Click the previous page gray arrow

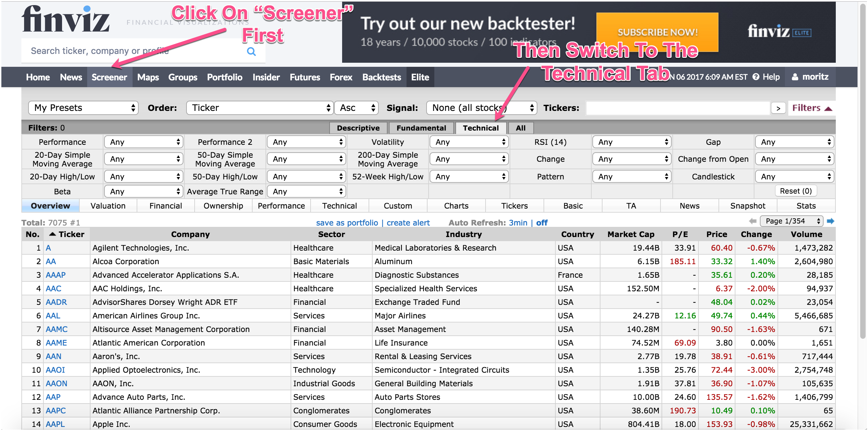[753, 221]
